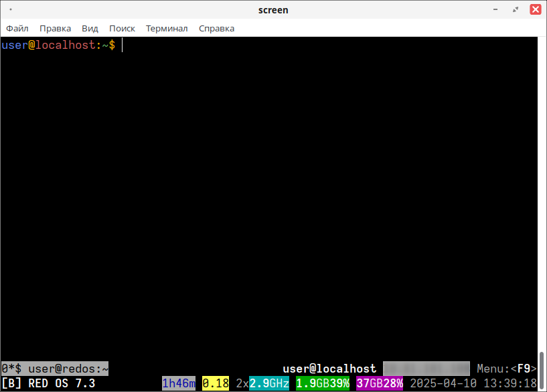This screenshot has height=392, width=547.
Task: Open the Терминал menu
Action: tap(167, 28)
